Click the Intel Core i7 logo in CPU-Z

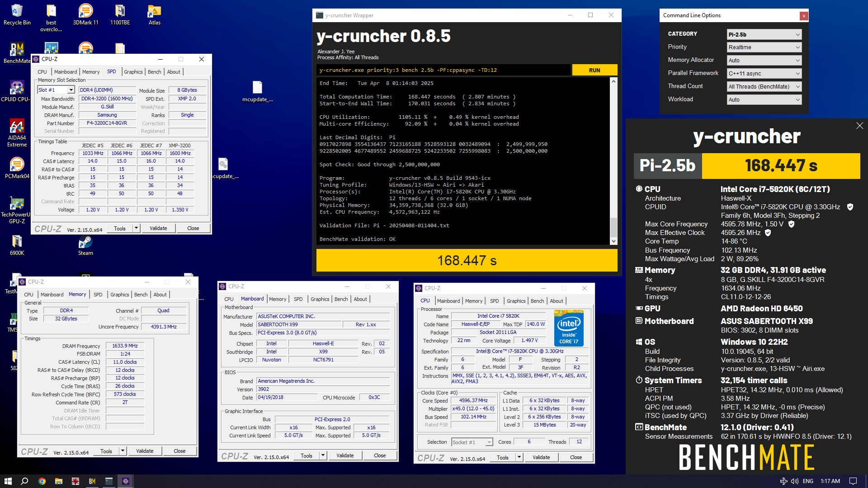coord(569,328)
